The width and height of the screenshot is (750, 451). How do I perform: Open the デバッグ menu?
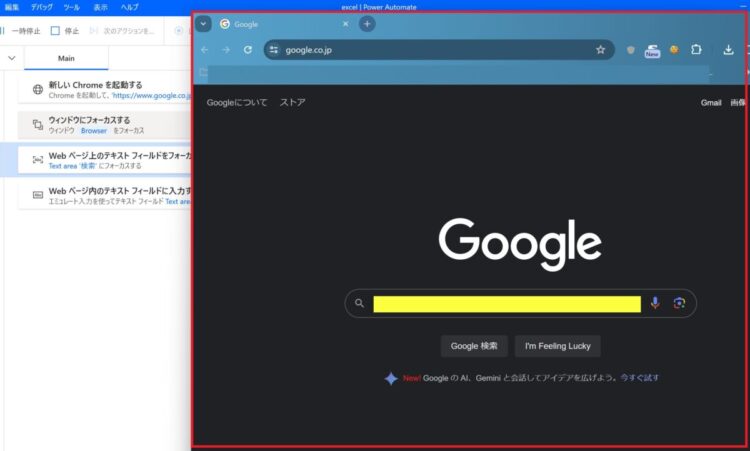(42, 7)
